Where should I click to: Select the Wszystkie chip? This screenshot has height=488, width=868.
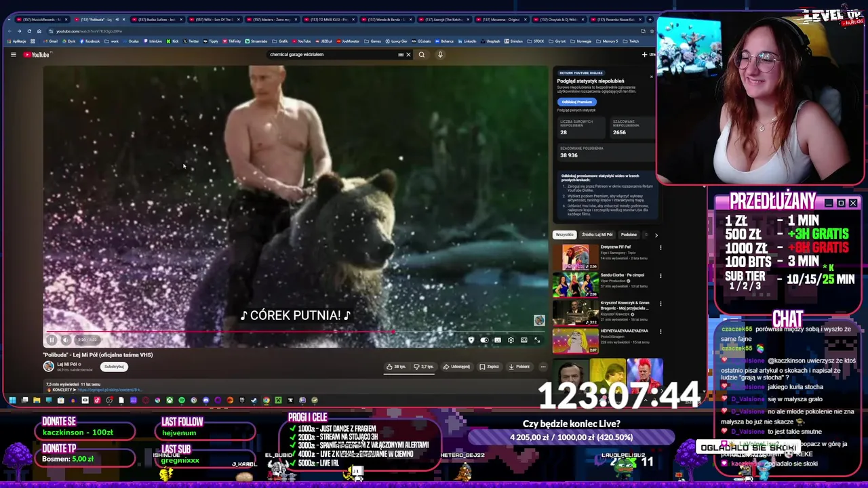click(564, 235)
